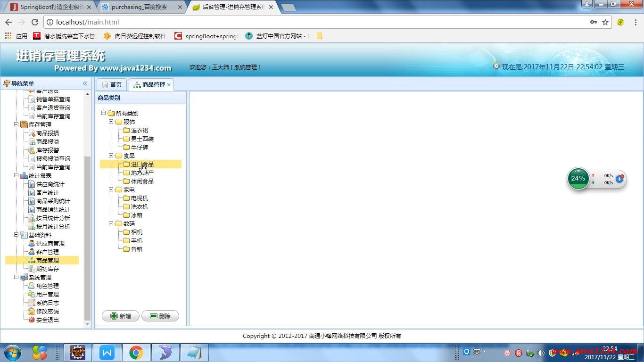The width and height of the screenshot is (644, 362).
Task: Click the 修改密码 lock icon
Action: tap(32, 312)
